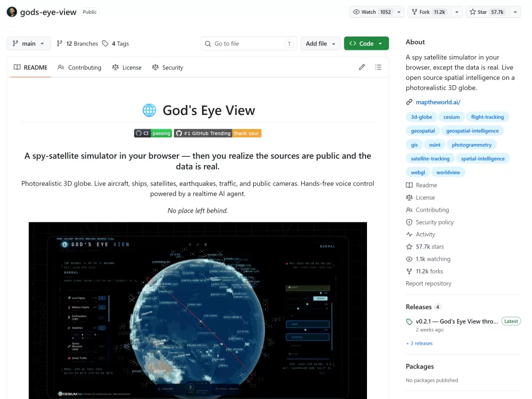This screenshot has width=532, height=399.
Task: Open the geospatial-intelligence topic
Action: click(472, 131)
